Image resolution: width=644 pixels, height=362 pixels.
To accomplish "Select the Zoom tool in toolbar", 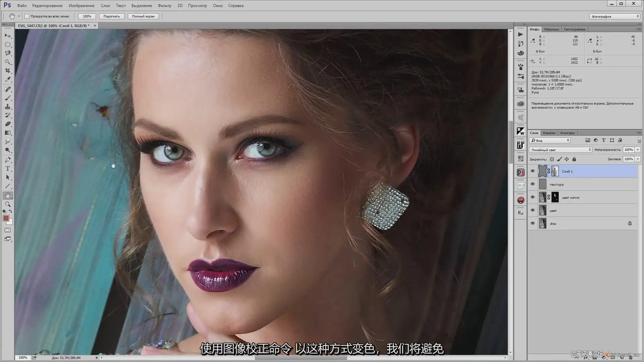I will pyautogui.click(x=8, y=204).
